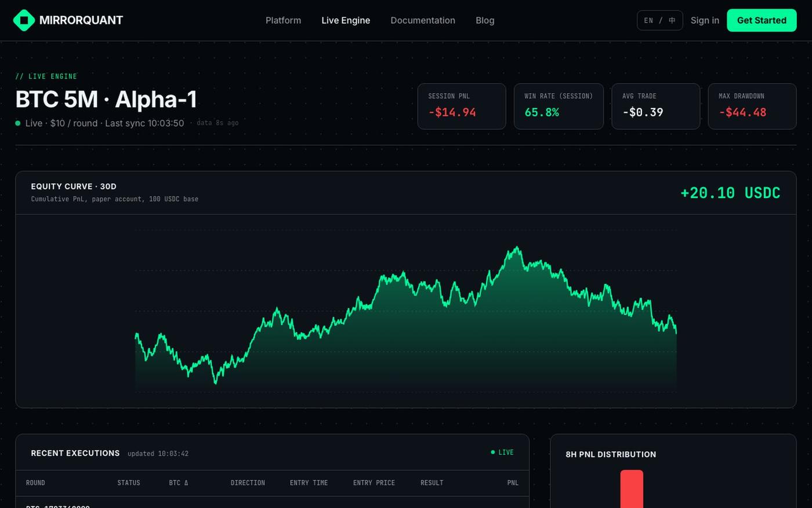Image resolution: width=812 pixels, height=508 pixels.
Task: Click the green Live status dot
Action: click(x=18, y=123)
